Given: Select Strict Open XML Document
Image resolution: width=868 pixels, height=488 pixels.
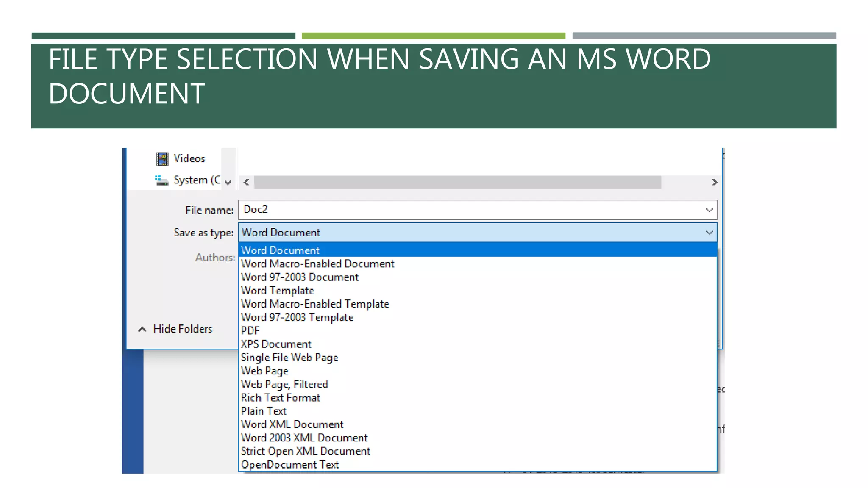Looking at the screenshot, I should [x=478, y=451].
